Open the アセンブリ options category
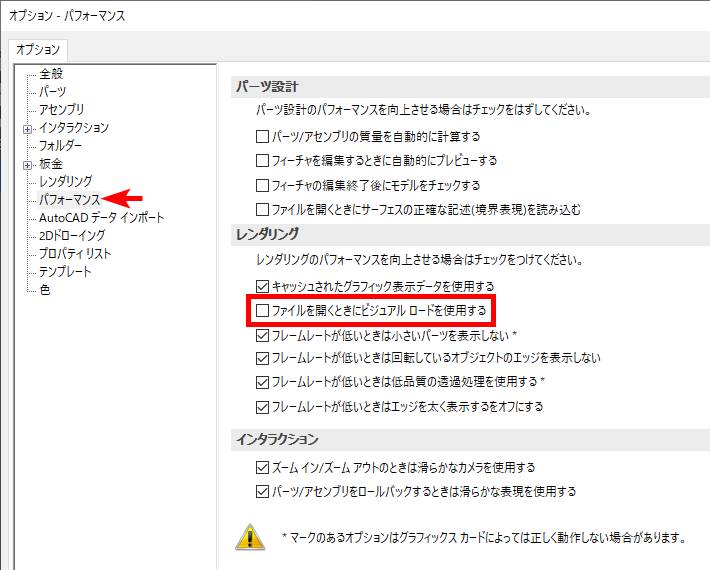710x570 pixels. coord(61,110)
